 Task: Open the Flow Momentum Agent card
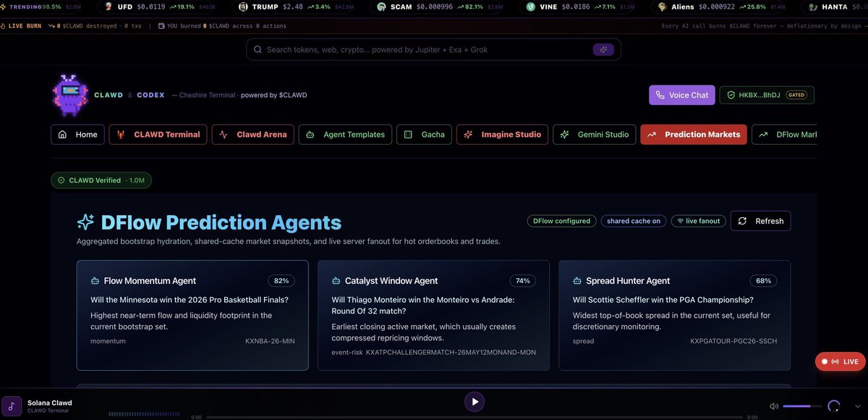pyautogui.click(x=192, y=316)
